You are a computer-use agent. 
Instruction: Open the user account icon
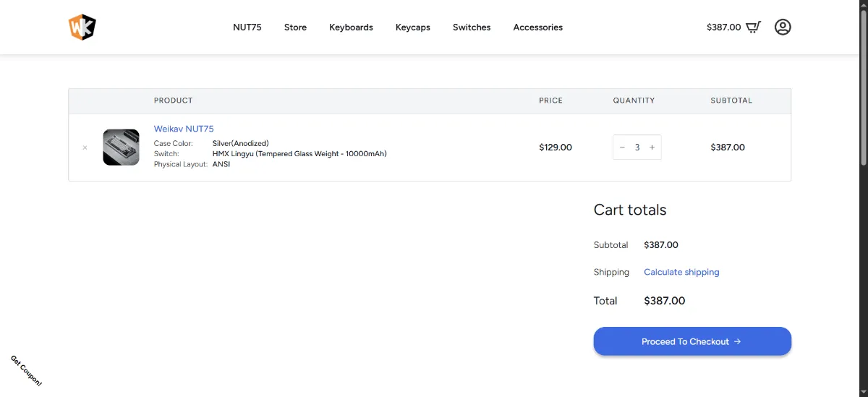coord(783,27)
